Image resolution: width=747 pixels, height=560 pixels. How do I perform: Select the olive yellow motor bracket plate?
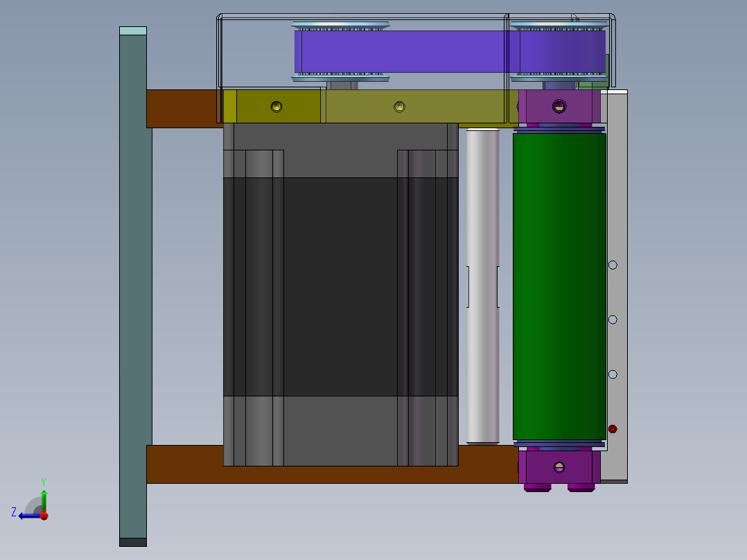[369, 106]
